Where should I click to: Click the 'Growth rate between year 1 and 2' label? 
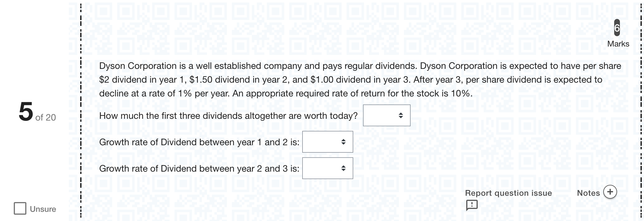coord(199,142)
